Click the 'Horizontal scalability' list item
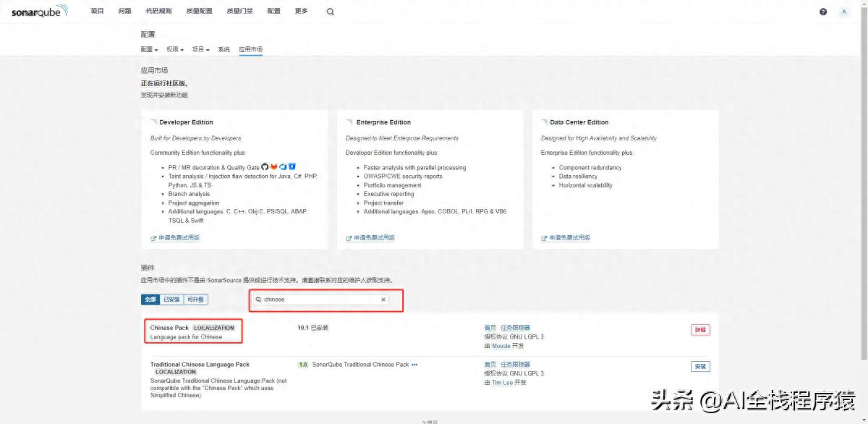The width and height of the screenshot is (868, 424). tap(586, 185)
